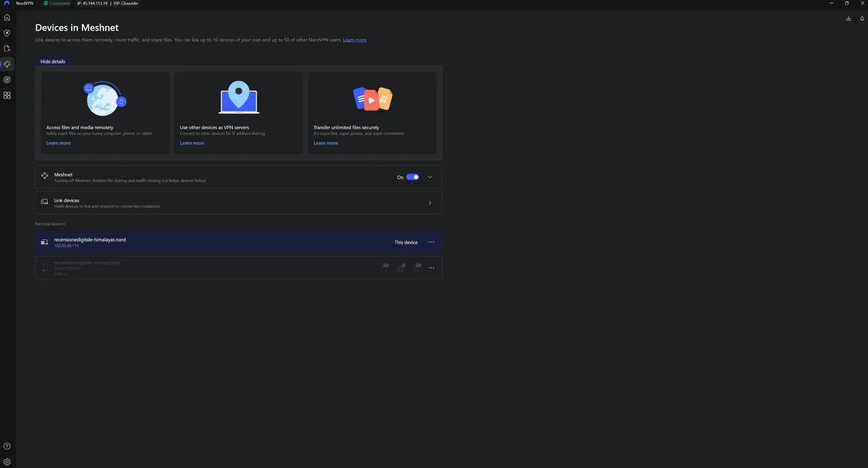The height and width of the screenshot is (468, 868).
Task: Click the Connected status badge
Action: pos(56,3)
